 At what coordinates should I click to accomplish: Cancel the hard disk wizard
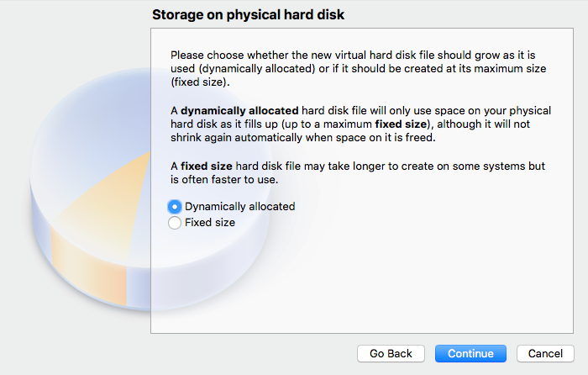click(x=545, y=353)
